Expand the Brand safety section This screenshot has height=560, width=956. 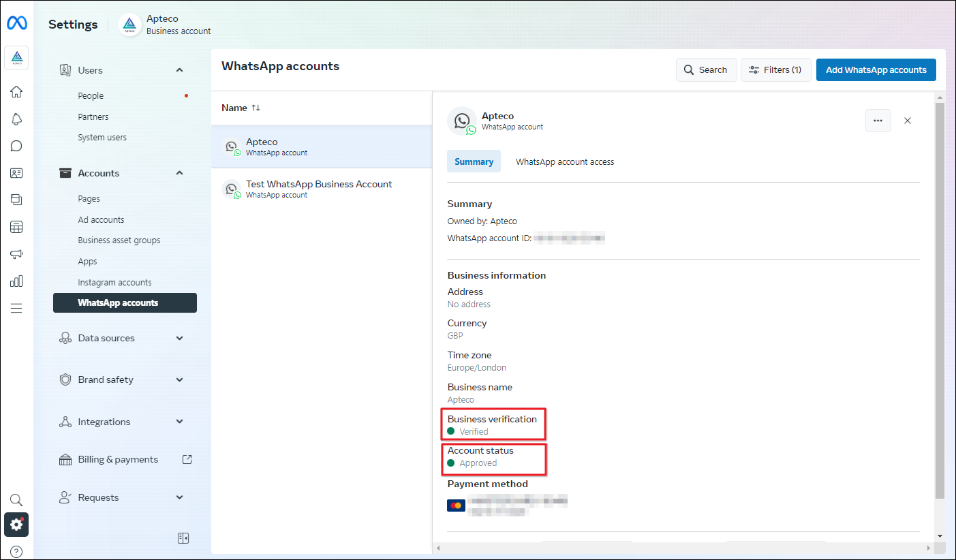(x=180, y=379)
